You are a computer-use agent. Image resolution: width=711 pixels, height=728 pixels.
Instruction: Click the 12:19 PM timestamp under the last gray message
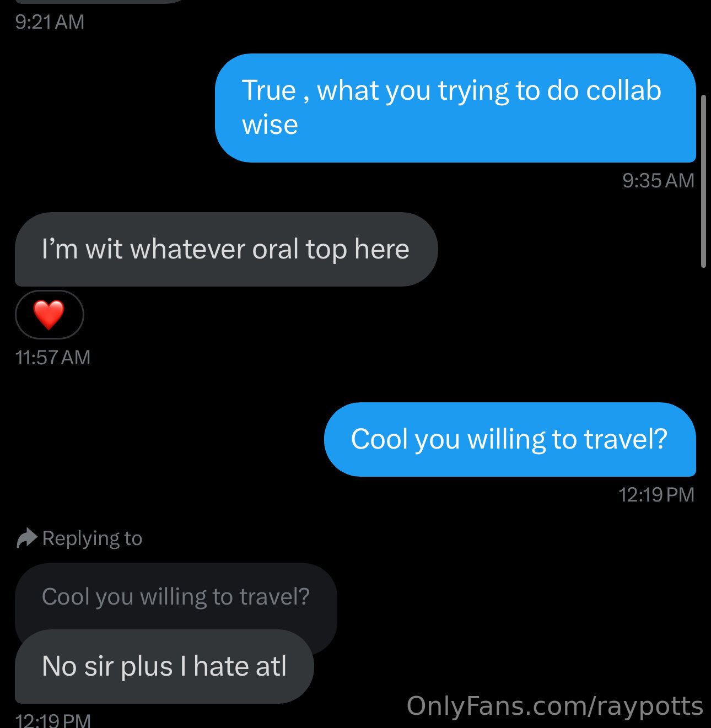coord(53,720)
